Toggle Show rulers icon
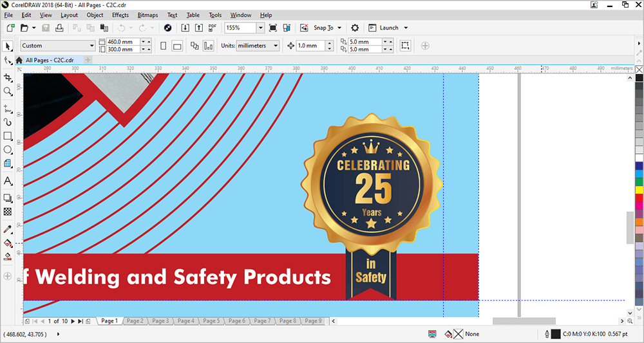The image size is (644, 343). 287,28
